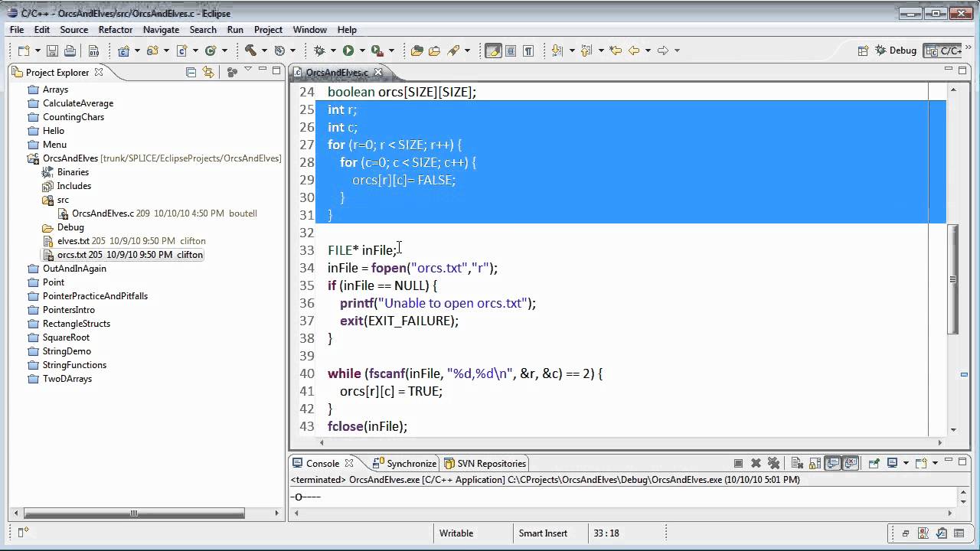980x551 pixels.
Task: Click the Back navigation arrow
Action: coord(634,51)
